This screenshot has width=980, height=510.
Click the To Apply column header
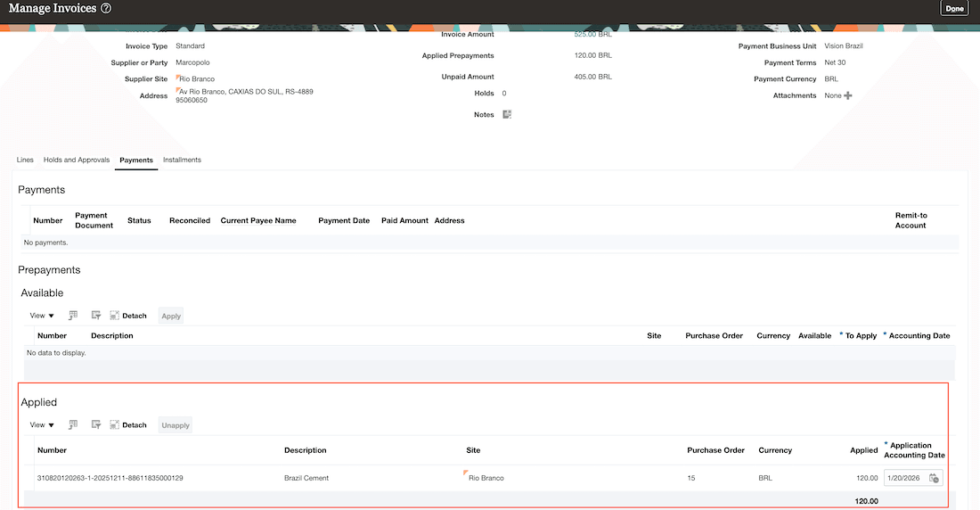[x=861, y=335]
